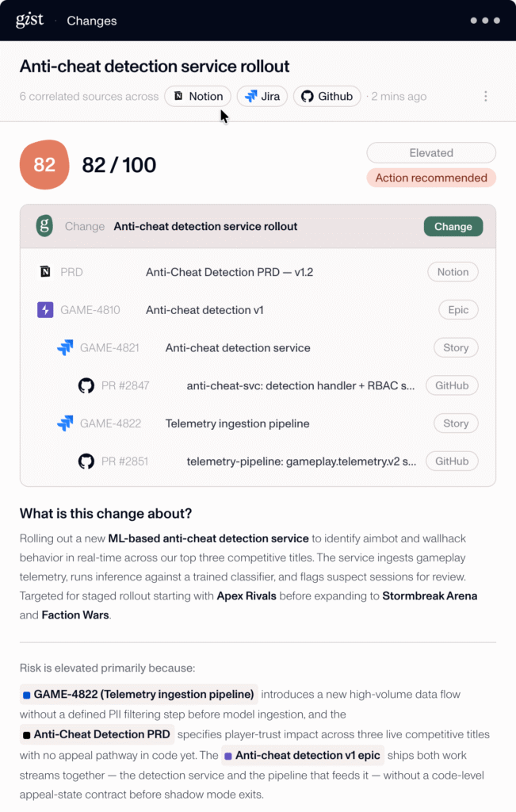Click Jira icon beside GAME-4822
The height and width of the screenshot is (812, 516).
(65, 423)
